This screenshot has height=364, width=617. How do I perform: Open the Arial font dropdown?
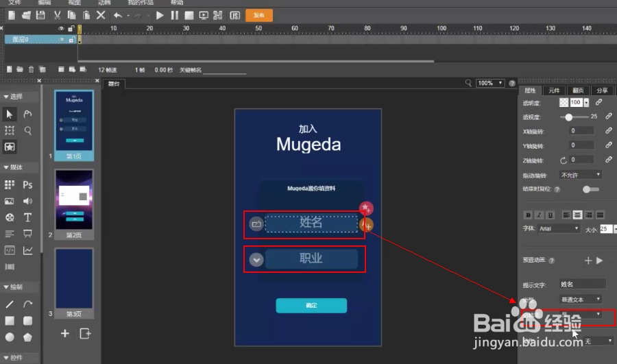(x=559, y=229)
